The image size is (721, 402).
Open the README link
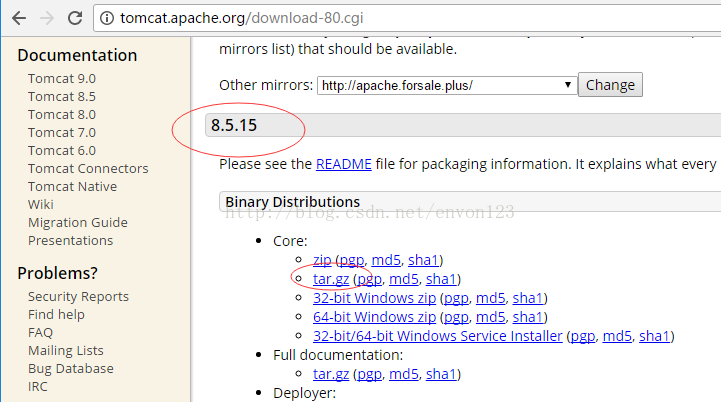[x=343, y=164]
